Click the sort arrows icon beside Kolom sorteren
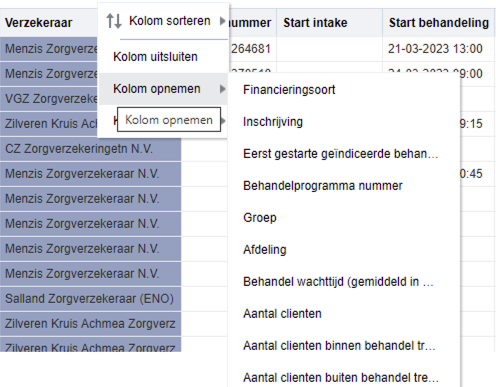 click(x=114, y=21)
